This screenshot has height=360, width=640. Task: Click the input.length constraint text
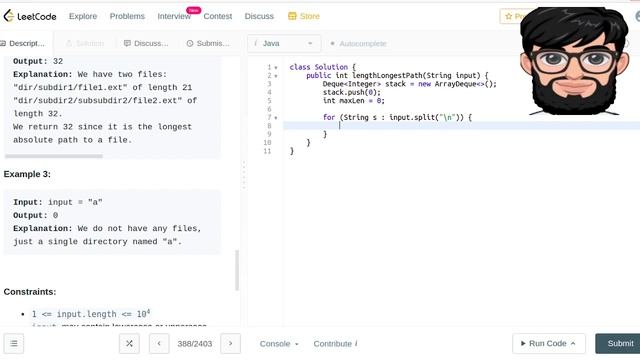tap(91, 314)
